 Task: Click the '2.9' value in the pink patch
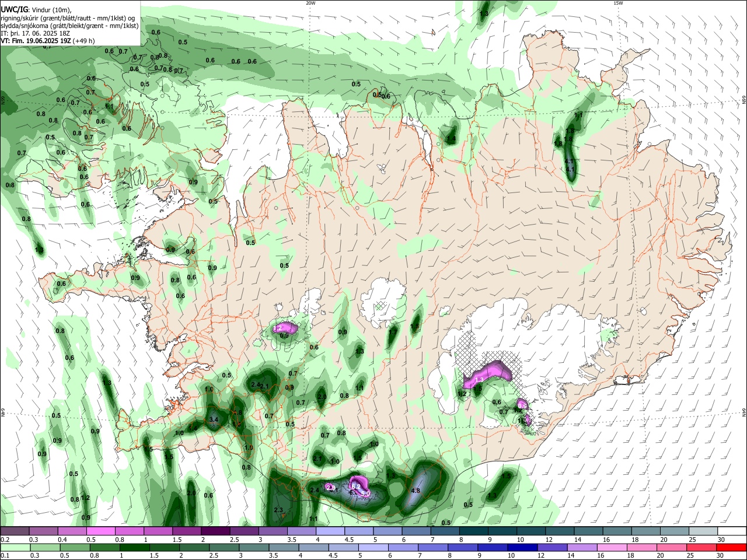[x=330, y=487]
